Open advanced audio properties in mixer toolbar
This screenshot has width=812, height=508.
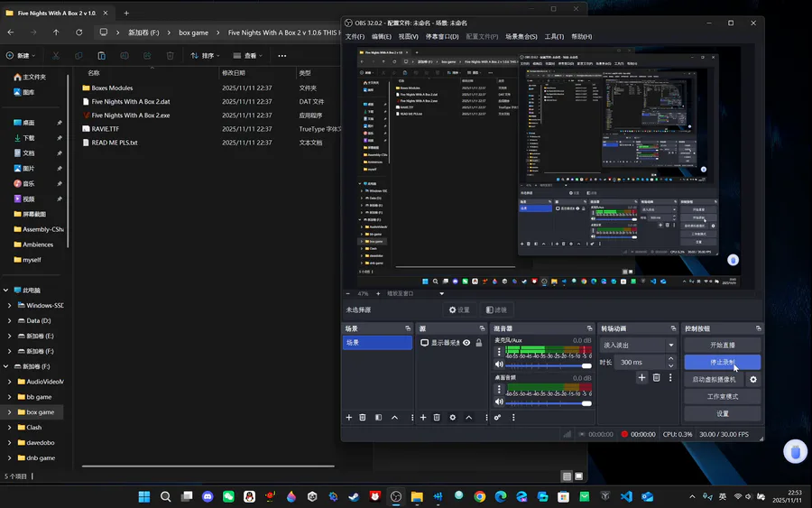click(498, 418)
